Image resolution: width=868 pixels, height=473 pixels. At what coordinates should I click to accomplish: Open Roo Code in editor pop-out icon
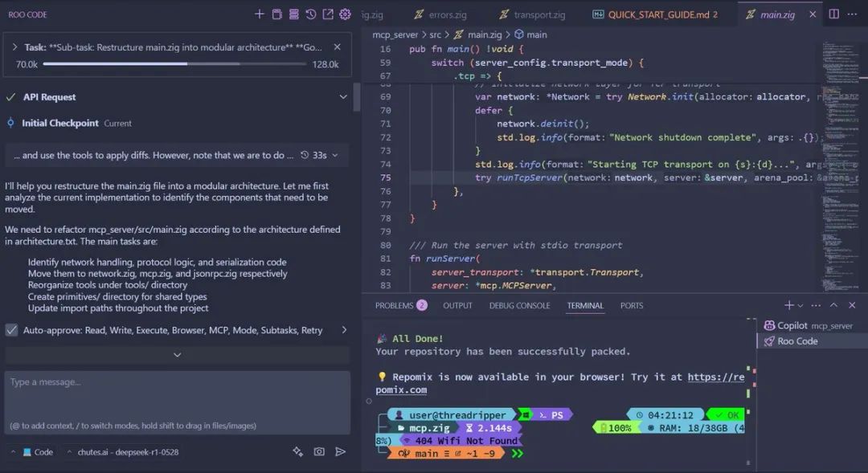pyautogui.click(x=328, y=14)
